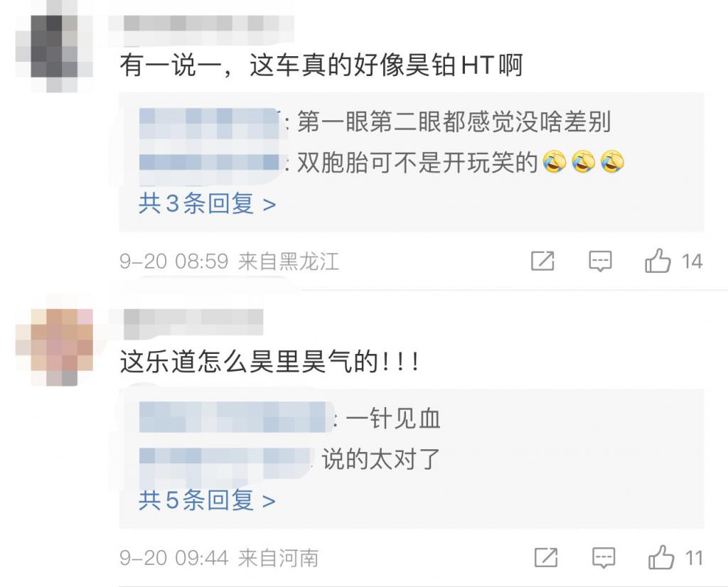Reply to the 昊里昊气 comment
Viewport: 728px width, 587px height.
[x=604, y=557]
